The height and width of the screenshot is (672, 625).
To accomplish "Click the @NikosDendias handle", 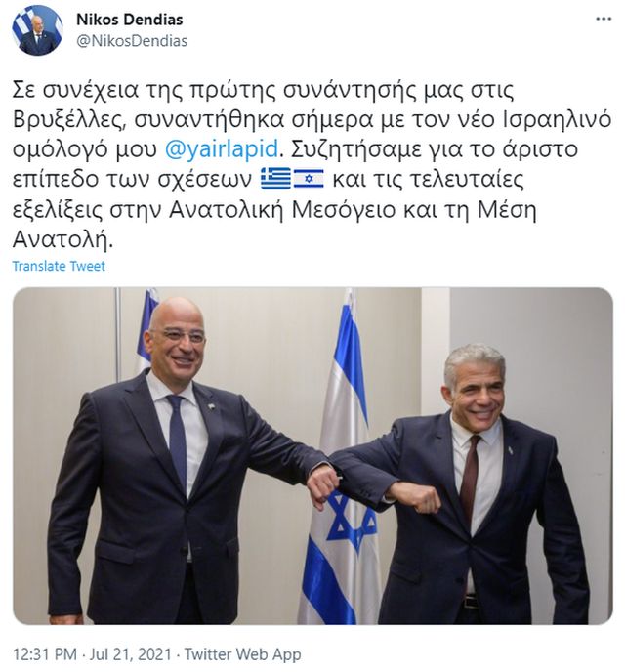I will point(132,41).
